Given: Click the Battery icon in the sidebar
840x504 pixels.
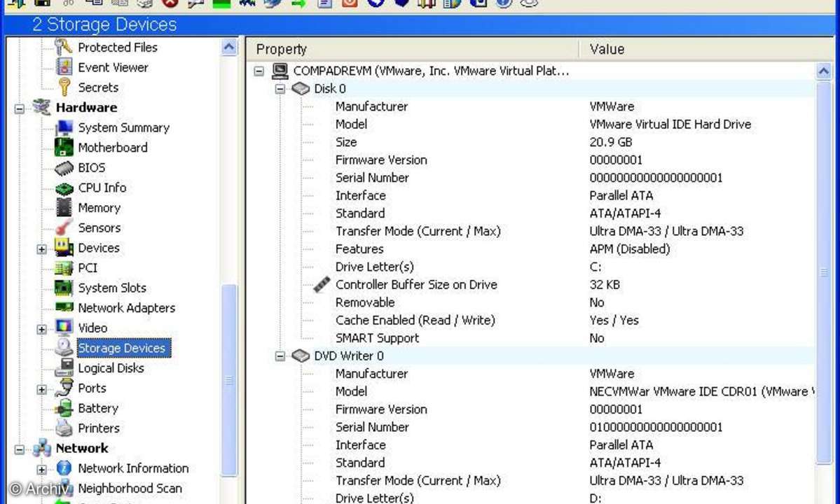Looking at the screenshot, I should [64, 408].
